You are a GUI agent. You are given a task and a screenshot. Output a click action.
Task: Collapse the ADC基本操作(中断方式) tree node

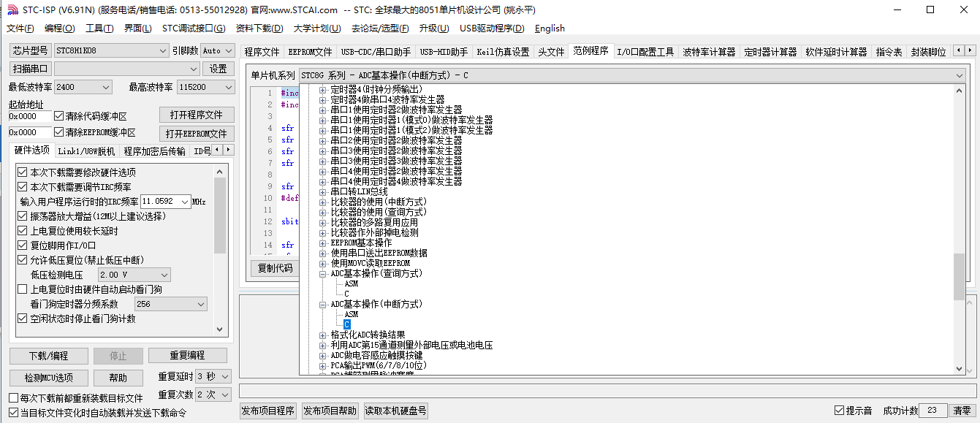pyautogui.click(x=323, y=304)
